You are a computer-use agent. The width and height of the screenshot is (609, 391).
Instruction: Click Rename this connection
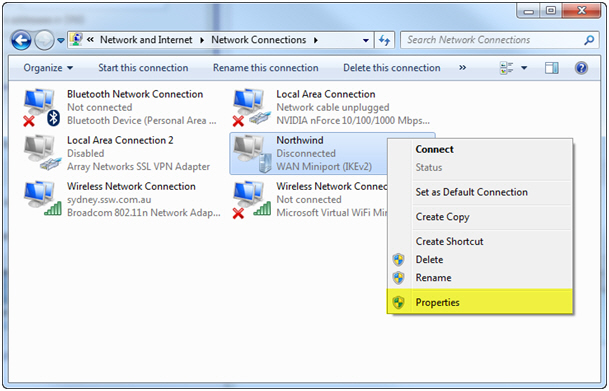click(x=266, y=68)
